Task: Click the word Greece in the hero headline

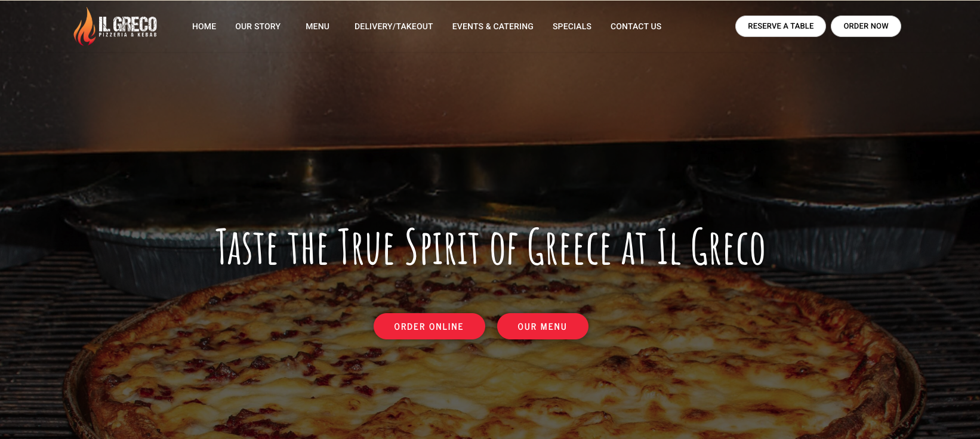Action: (570, 246)
